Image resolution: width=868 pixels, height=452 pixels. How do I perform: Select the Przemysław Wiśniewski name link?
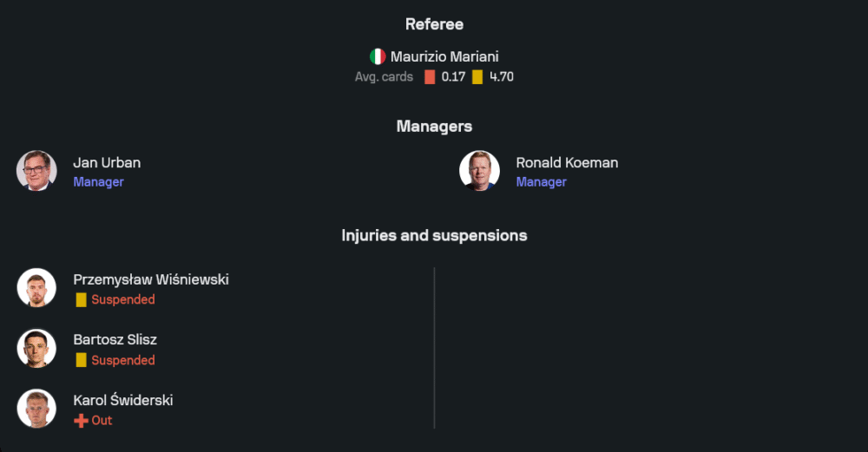pos(151,279)
